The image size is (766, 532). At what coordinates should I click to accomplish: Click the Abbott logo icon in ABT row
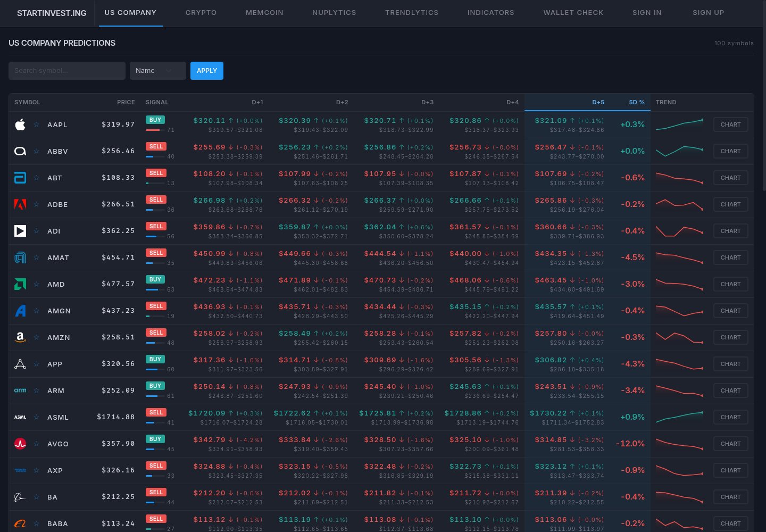[20, 178]
